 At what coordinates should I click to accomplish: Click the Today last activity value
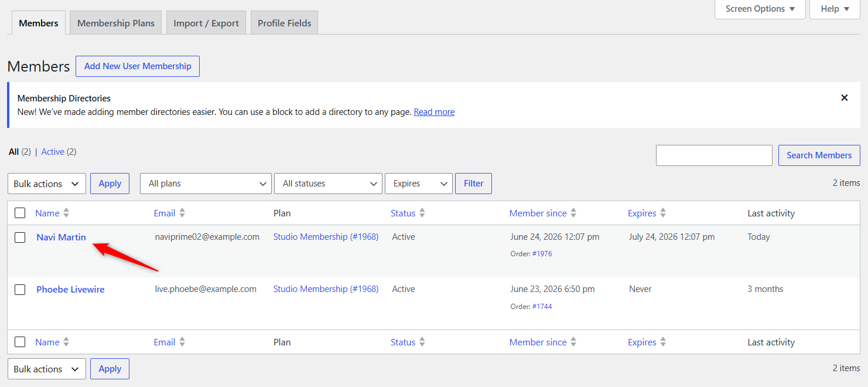tap(759, 237)
